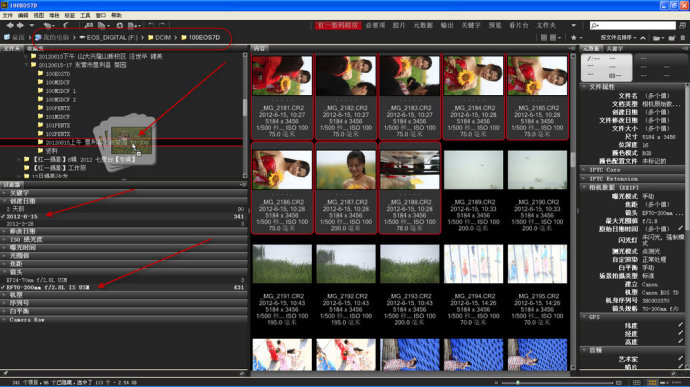690x387 pixels.
Task: Expand the ISO 感光度 filter section
Action: point(5,240)
